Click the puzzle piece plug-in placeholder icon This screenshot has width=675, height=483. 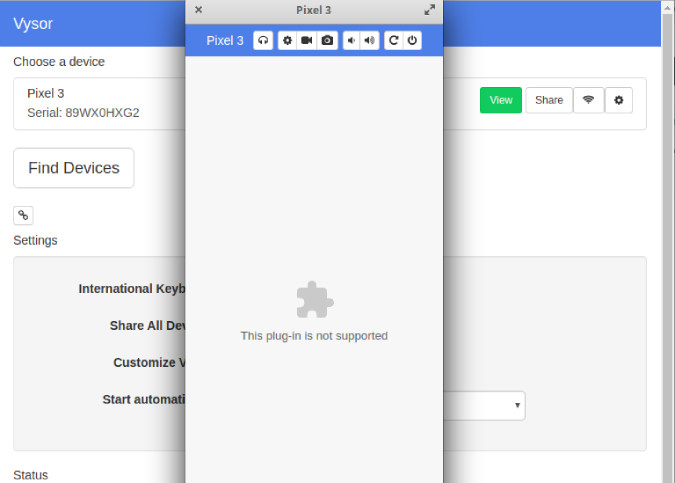(x=315, y=300)
